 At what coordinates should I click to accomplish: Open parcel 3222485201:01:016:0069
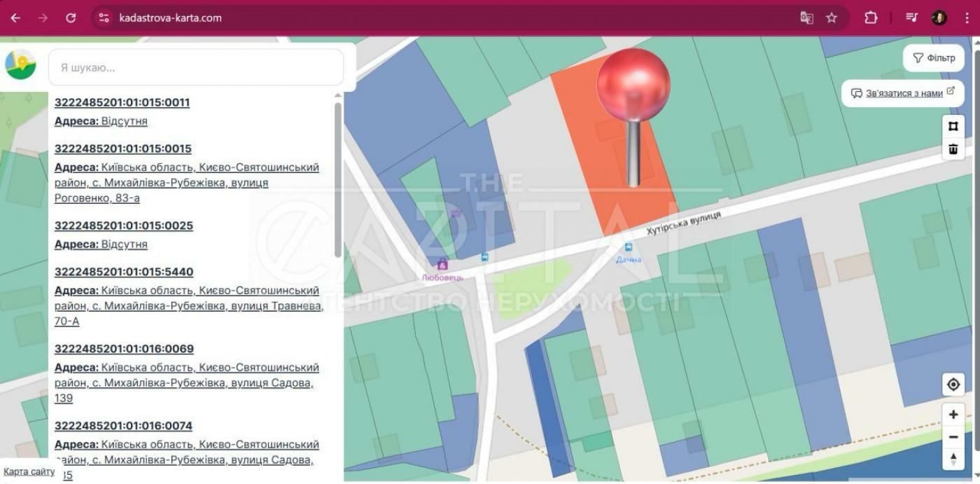(x=123, y=349)
